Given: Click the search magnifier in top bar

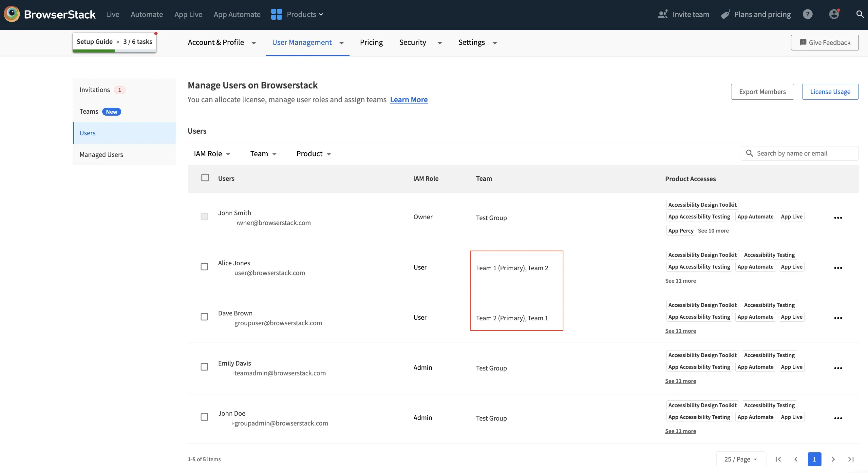Looking at the screenshot, I should (859, 14).
